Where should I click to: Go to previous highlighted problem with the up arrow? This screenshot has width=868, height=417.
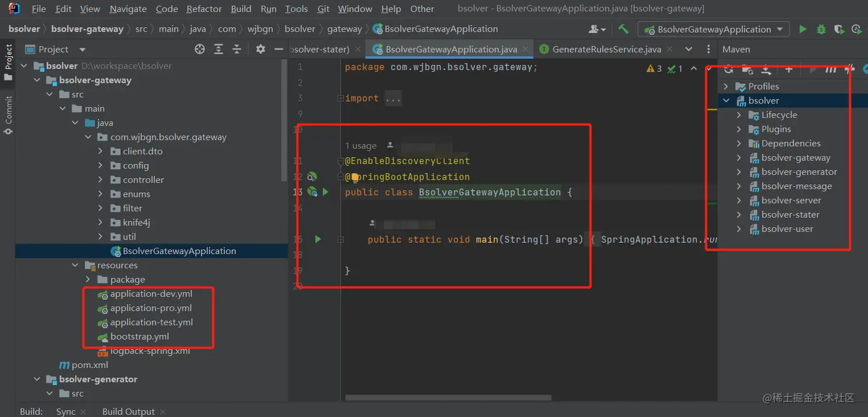[693, 69]
